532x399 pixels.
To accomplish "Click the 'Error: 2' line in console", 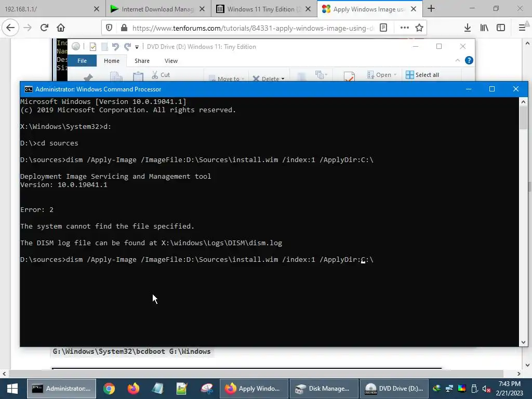I will pyautogui.click(x=37, y=210).
